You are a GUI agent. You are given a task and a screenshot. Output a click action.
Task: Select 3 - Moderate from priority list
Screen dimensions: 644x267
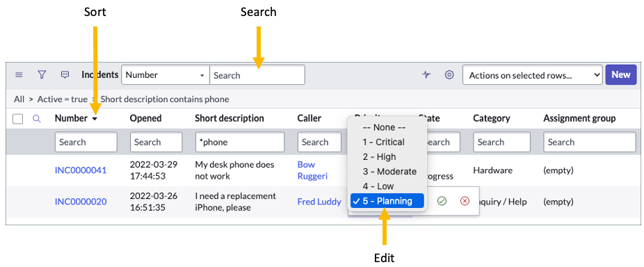pos(389,172)
